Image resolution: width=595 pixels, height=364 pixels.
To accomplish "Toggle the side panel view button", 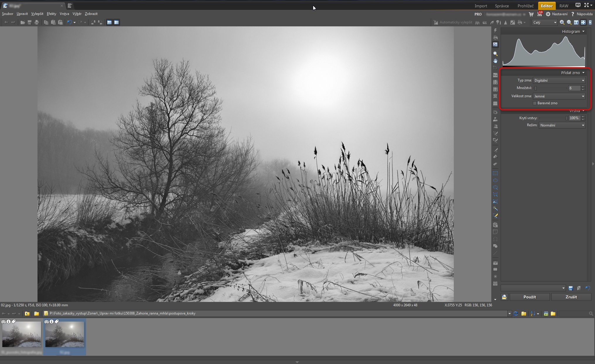I will pyautogui.click(x=116, y=22).
